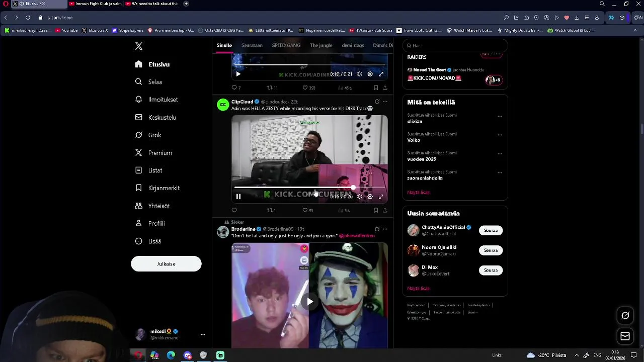Open Ilmoitukset notifications
Viewport: 644px width, 362px height.
tap(156, 100)
